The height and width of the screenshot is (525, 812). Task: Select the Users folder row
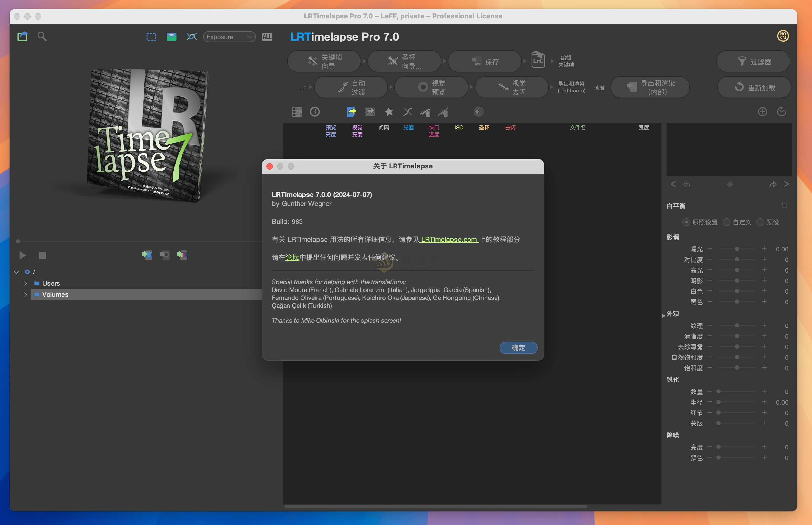pyautogui.click(x=147, y=283)
